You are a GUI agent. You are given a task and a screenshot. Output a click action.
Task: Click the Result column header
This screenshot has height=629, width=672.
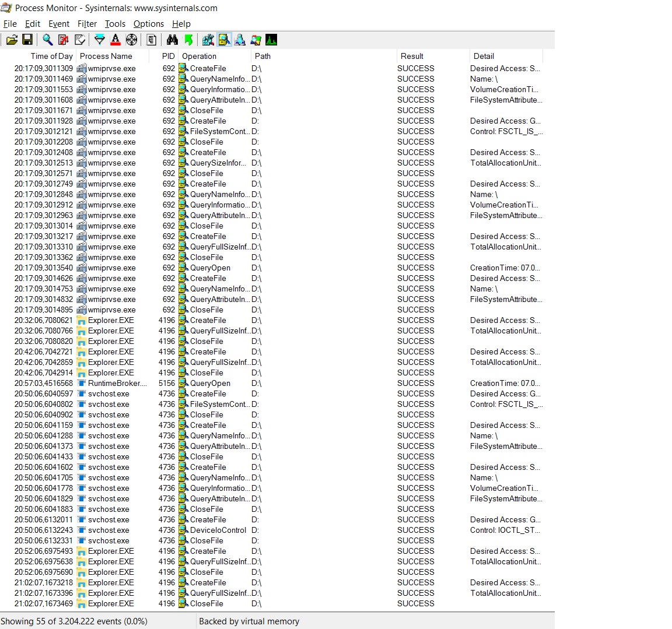click(412, 56)
